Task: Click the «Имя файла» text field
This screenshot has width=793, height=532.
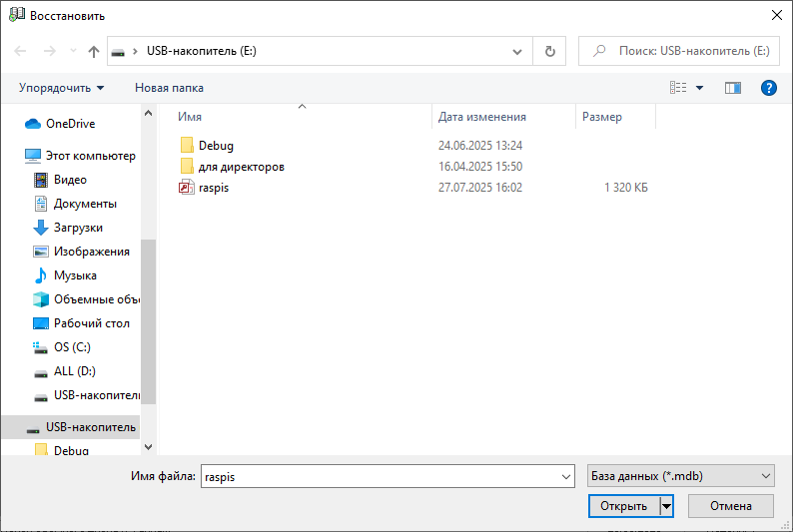Action: tap(387, 476)
